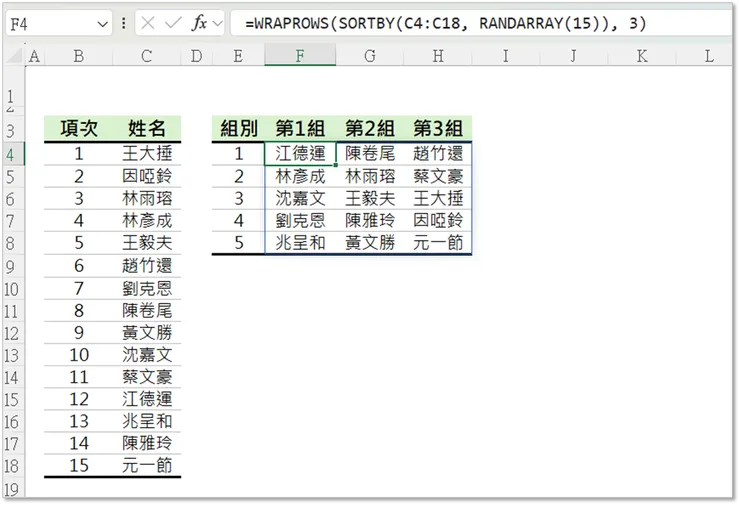This screenshot has width=740, height=505.
Task: Select cell 黃文勝 in the 姓名 column
Action: click(x=147, y=332)
